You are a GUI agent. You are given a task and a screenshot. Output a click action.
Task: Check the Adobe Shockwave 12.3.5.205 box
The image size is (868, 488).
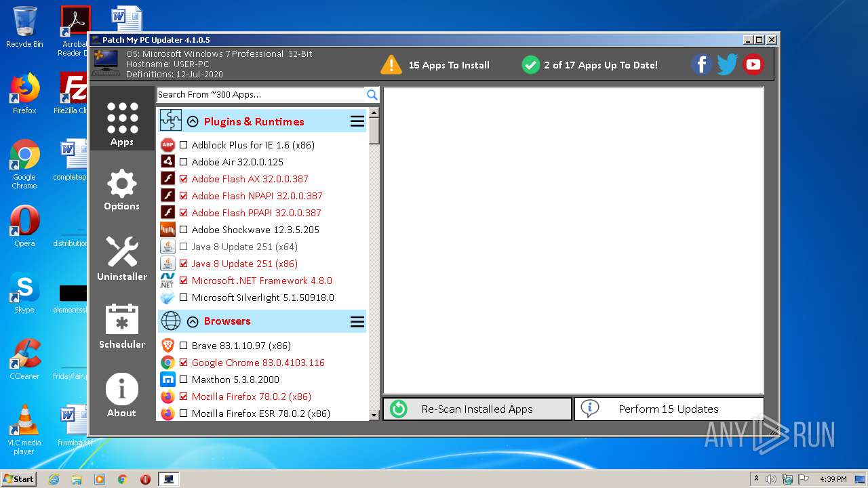[x=183, y=230]
